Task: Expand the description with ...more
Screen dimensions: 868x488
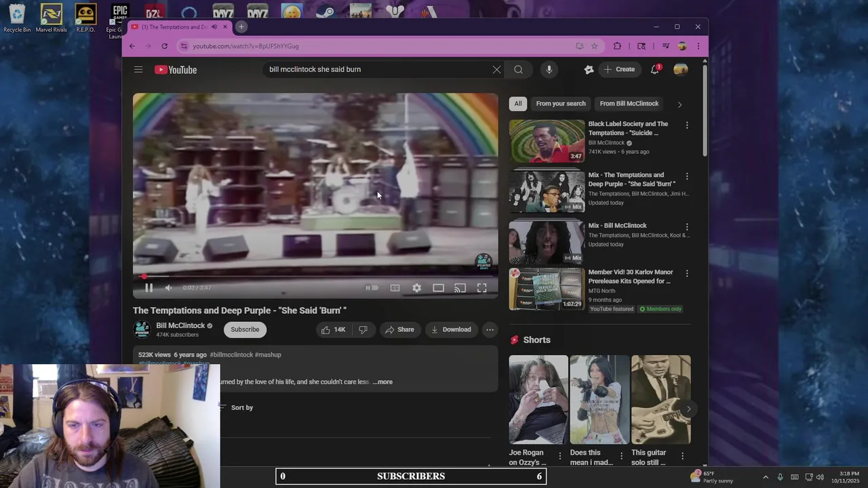Action: (382, 382)
